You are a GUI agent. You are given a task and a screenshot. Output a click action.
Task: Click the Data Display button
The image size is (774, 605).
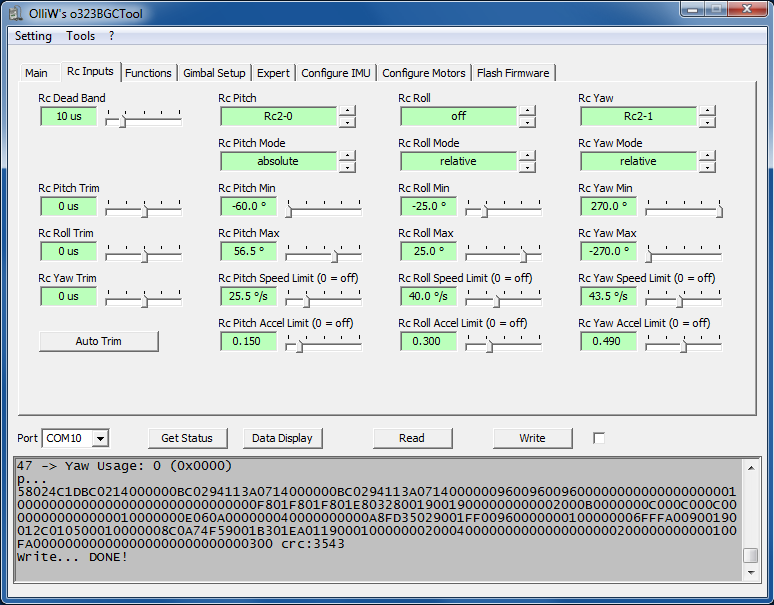pos(282,438)
